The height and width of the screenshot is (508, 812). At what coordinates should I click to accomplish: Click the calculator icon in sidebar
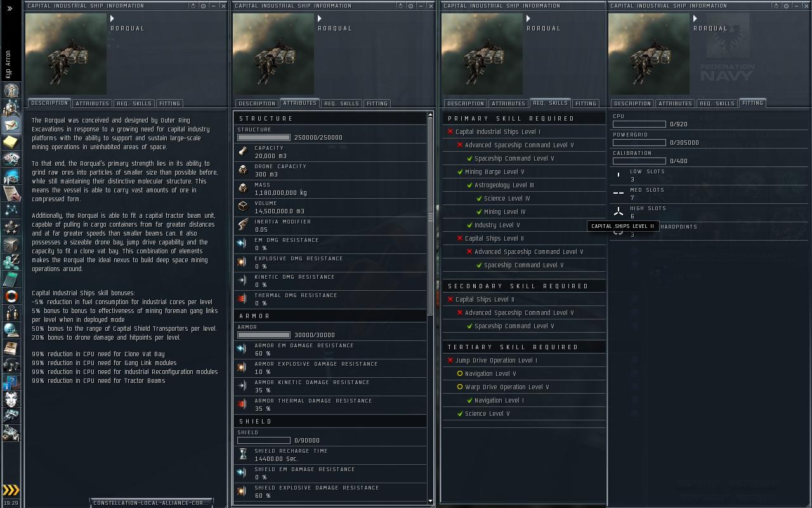click(x=11, y=279)
